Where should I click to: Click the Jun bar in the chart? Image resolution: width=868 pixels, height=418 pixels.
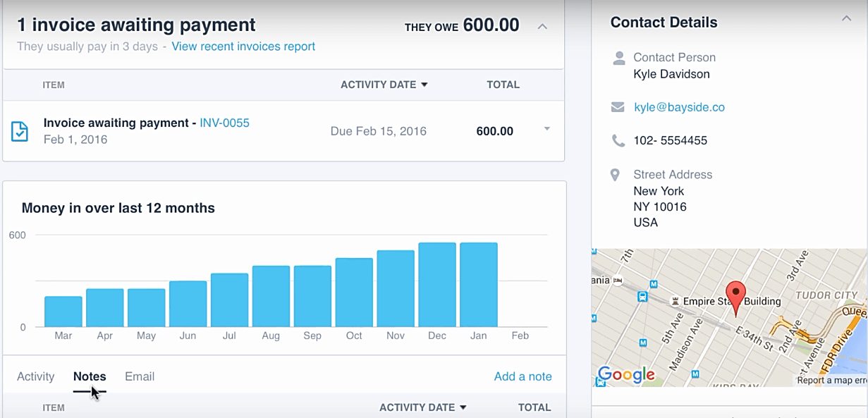pyautogui.click(x=188, y=304)
